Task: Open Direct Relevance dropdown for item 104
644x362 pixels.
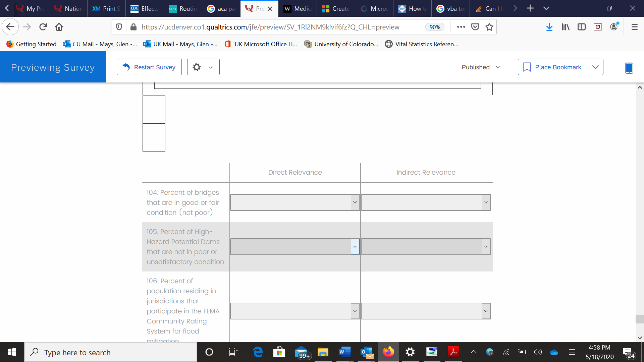Action: (295, 202)
